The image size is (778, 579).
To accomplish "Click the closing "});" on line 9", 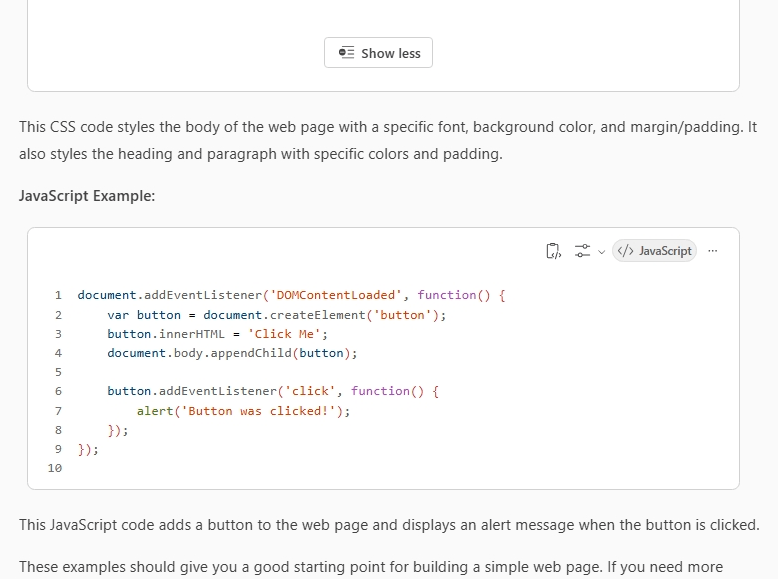I will coord(88,449).
